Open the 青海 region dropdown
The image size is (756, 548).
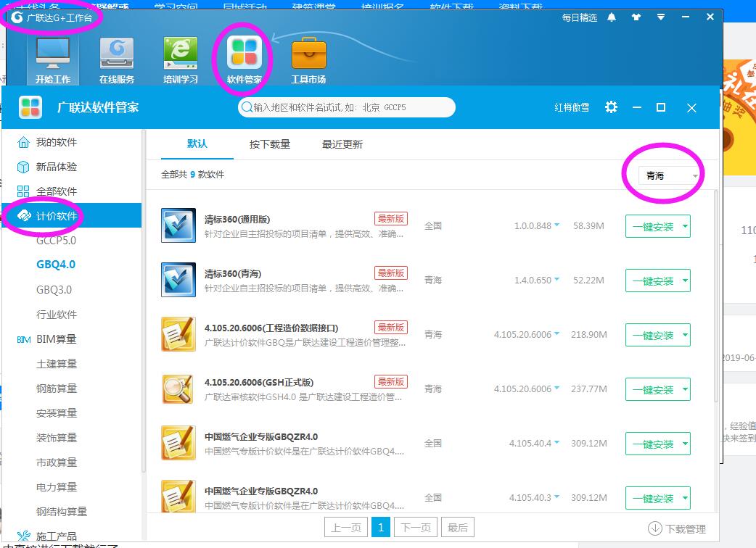(x=669, y=175)
